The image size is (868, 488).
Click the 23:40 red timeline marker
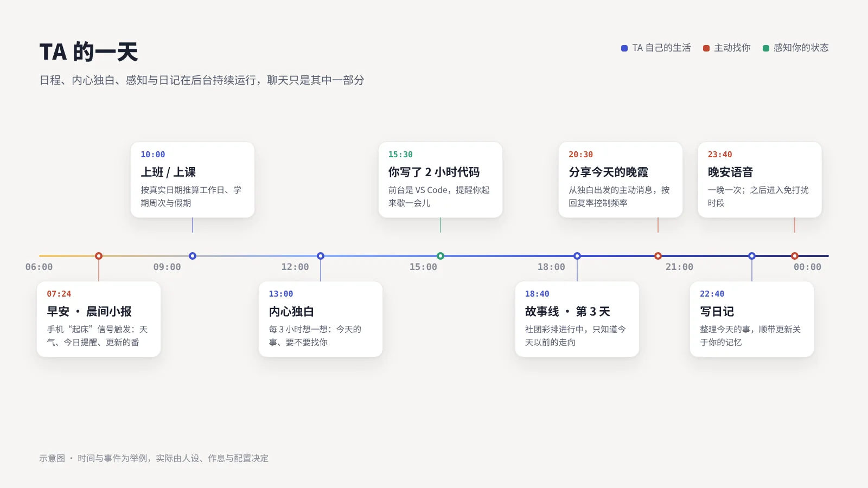[x=795, y=256]
